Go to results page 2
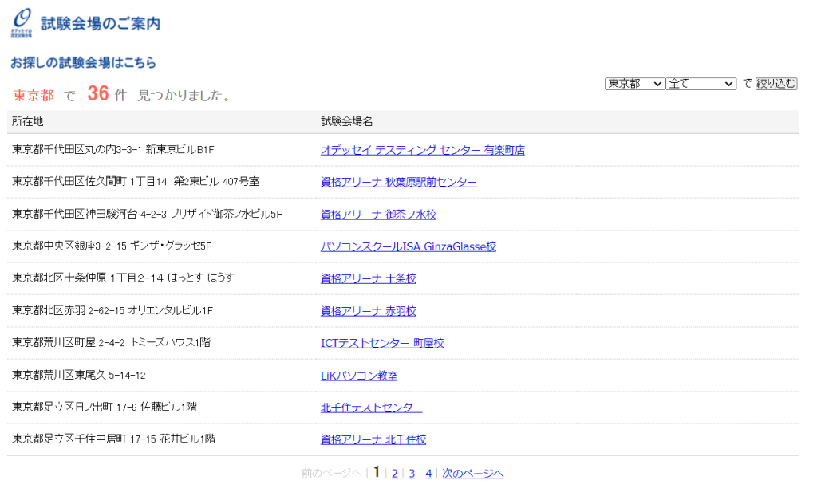The height and width of the screenshot is (504, 817). coord(394,473)
